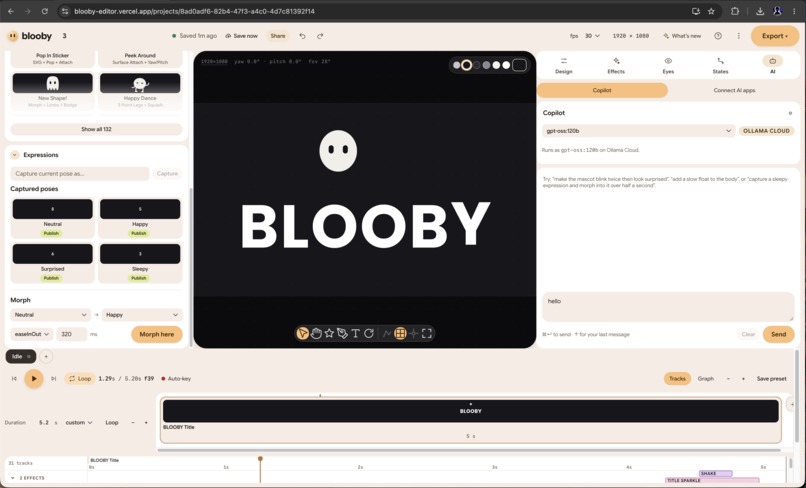Open the Morph source Neutral dropdown
The width and height of the screenshot is (806, 488).
50,315
